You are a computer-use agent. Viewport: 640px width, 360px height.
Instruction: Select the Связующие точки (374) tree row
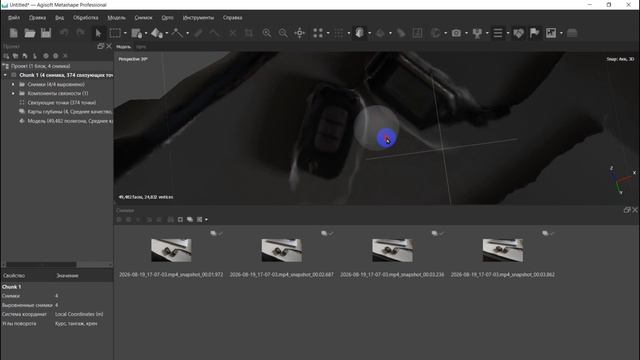point(57,103)
